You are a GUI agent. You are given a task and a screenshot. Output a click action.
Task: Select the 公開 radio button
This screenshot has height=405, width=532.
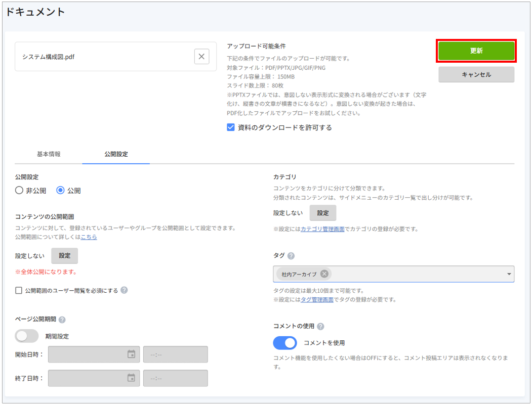(x=60, y=191)
